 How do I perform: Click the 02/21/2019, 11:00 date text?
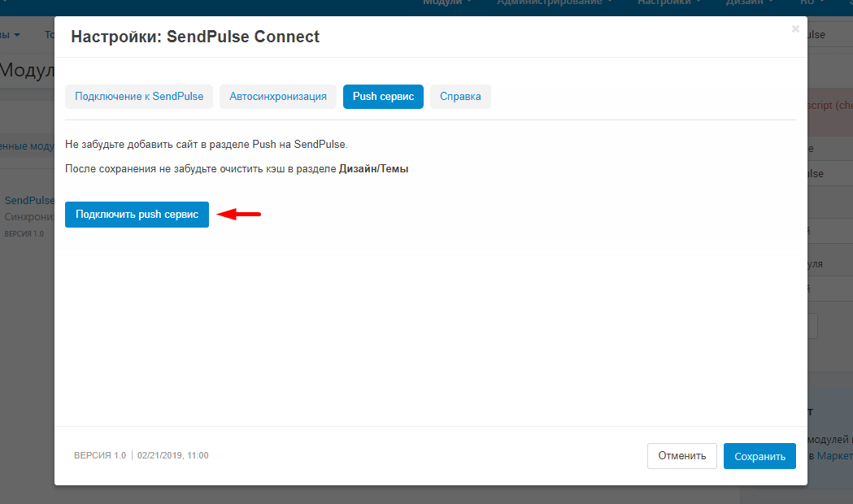point(173,455)
